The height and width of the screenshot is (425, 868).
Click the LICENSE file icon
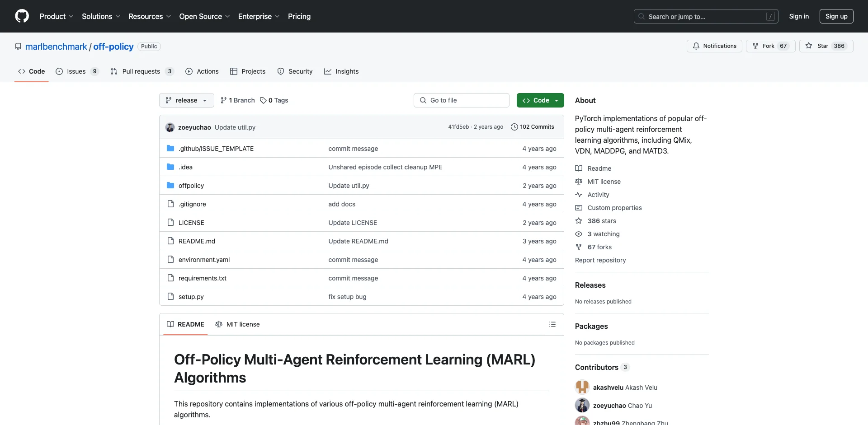point(170,222)
